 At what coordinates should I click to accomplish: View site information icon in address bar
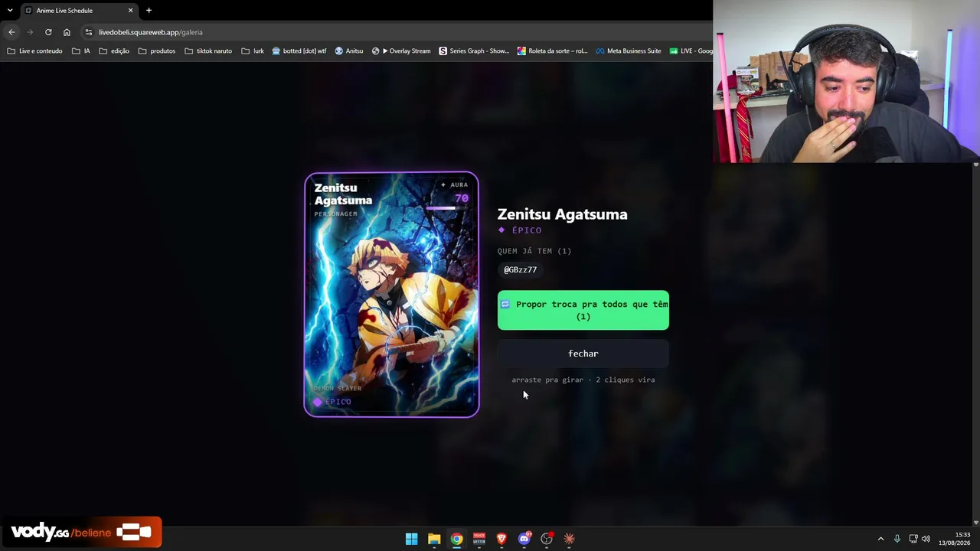(89, 32)
